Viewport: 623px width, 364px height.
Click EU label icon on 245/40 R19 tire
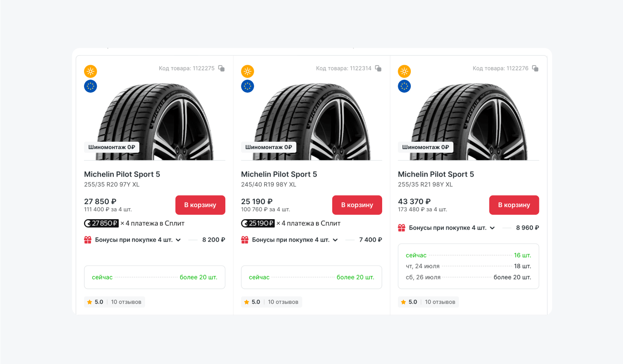coord(247,86)
